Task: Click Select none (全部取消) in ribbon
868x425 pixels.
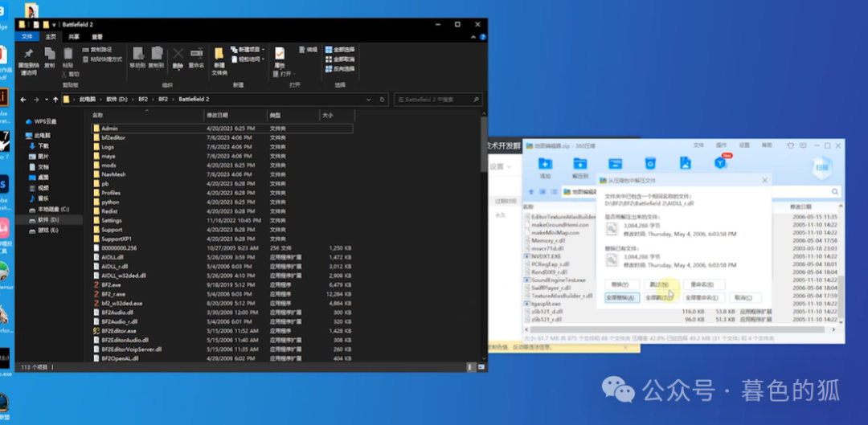Action: [340, 59]
